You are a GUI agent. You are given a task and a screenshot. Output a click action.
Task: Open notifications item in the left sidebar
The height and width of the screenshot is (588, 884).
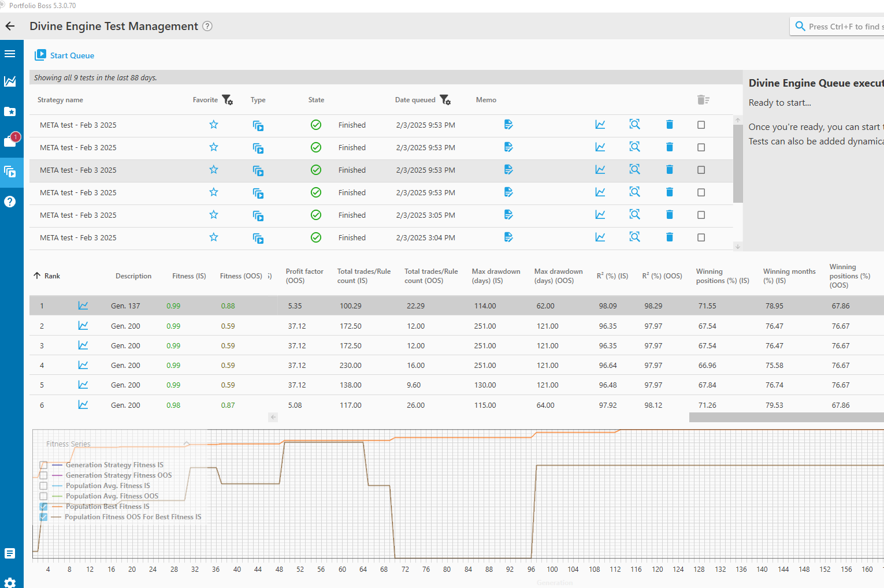(x=11, y=140)
